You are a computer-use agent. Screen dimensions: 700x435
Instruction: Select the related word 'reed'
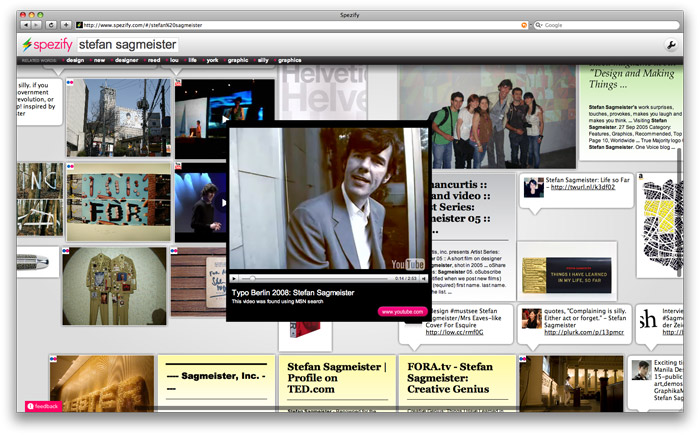(x=154, y=60)
